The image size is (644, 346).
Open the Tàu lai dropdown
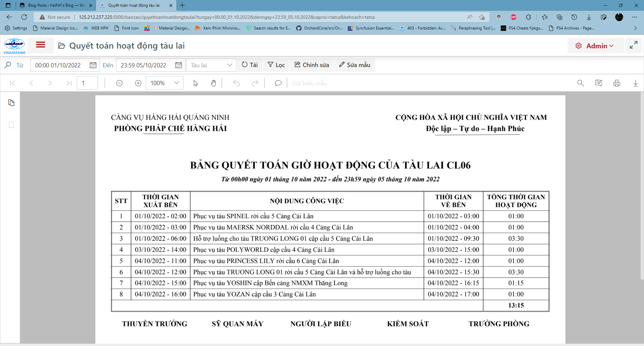coord(211,65)
